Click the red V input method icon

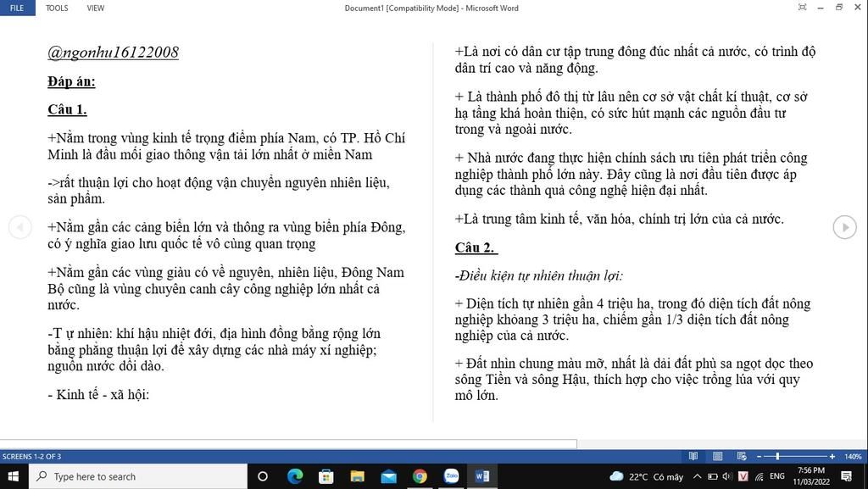[x=743, y=476]
